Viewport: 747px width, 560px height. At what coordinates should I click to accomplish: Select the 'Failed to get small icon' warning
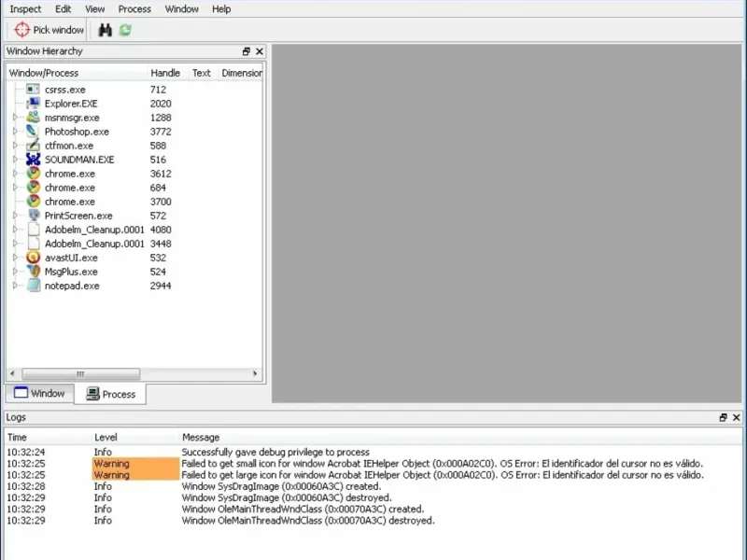[x=373, y=463]
